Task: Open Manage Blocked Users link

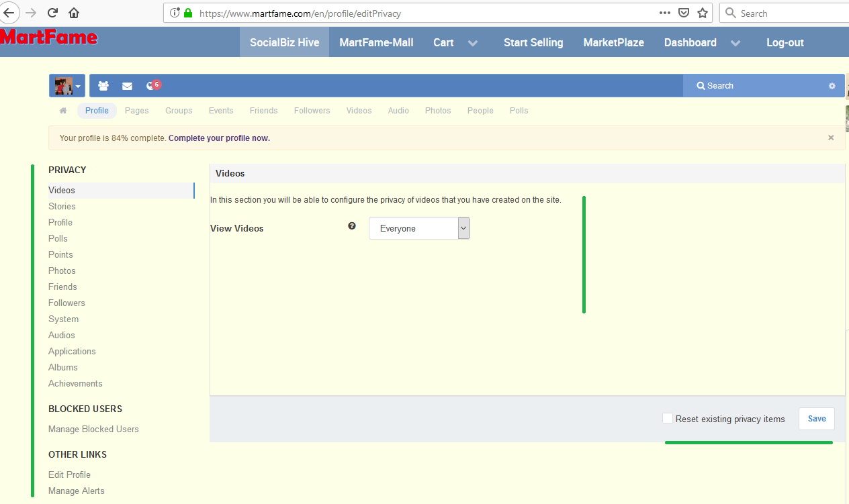Action: pyautogui.click(x=93, y=429)
